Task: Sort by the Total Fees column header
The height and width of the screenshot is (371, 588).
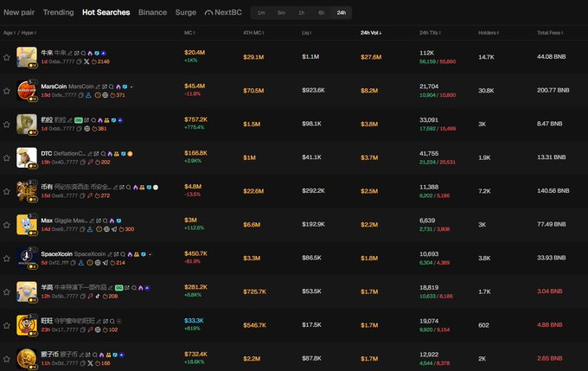Action: (550, 33)
